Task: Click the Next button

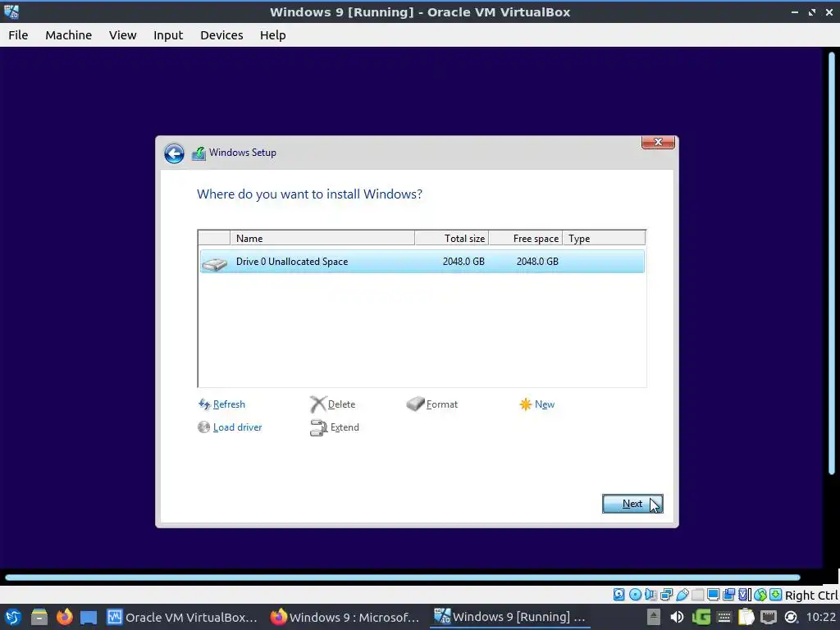Action: pyautogui.click(x=632, y=504)
